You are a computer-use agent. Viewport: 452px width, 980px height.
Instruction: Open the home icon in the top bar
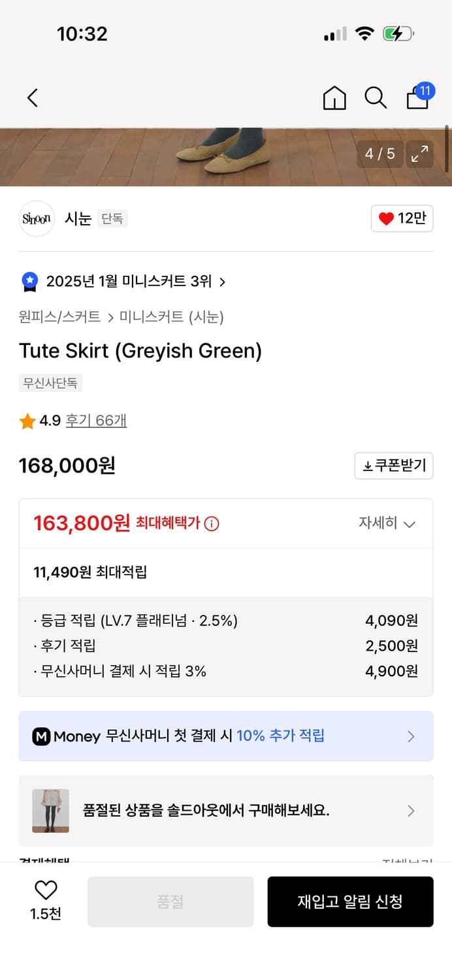334,98
